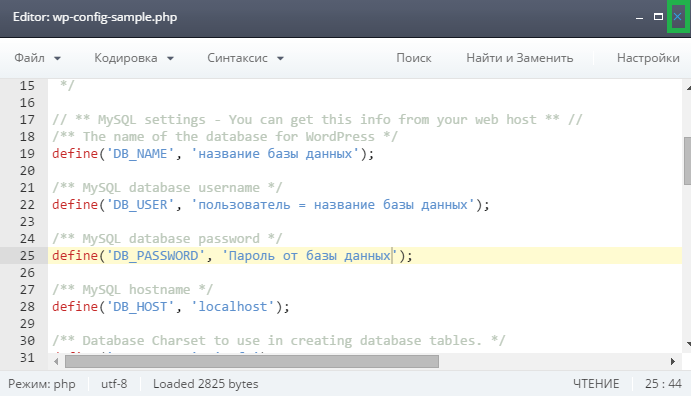
Task: Expand the Кодировка dropdown arrow
Action: click(x=171, y=58)
